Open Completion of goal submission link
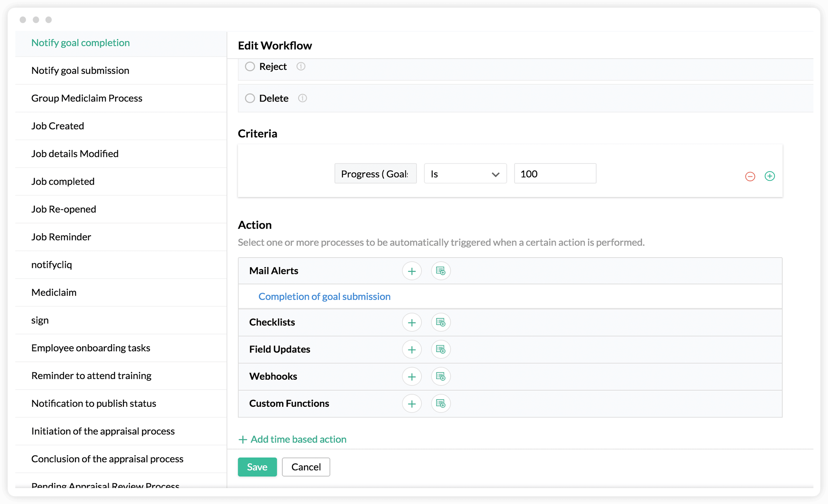The image size is (828, 504). pos(324,296)
